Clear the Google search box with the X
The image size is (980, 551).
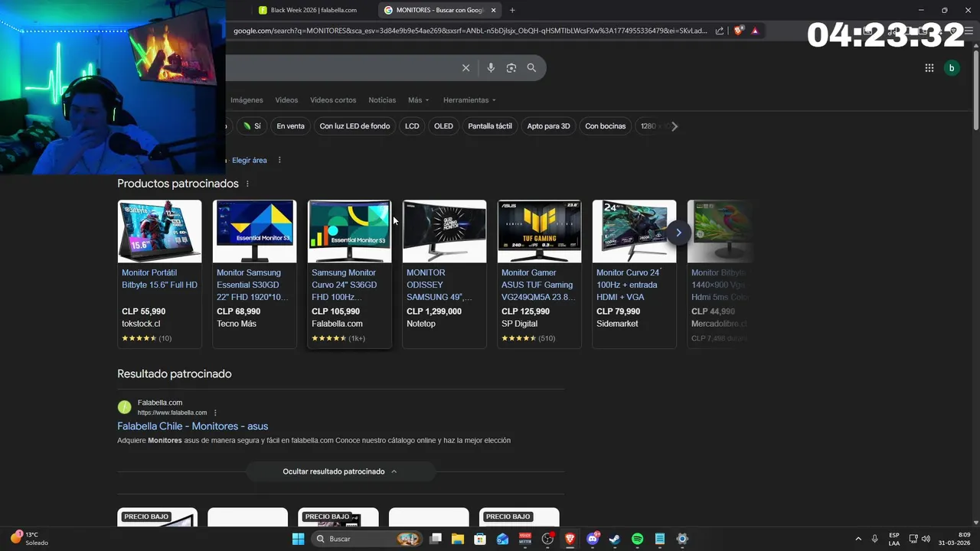pos(465,68)
